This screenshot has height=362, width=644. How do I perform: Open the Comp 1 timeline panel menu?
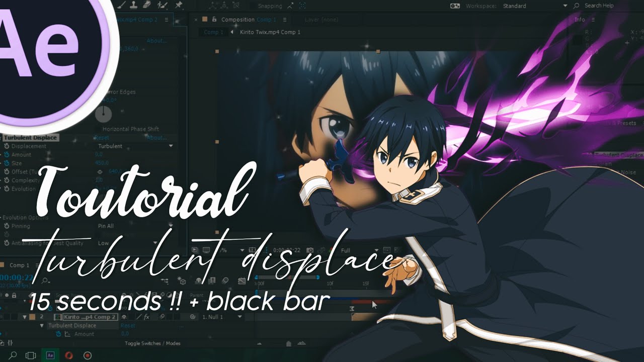click(39, 265)
